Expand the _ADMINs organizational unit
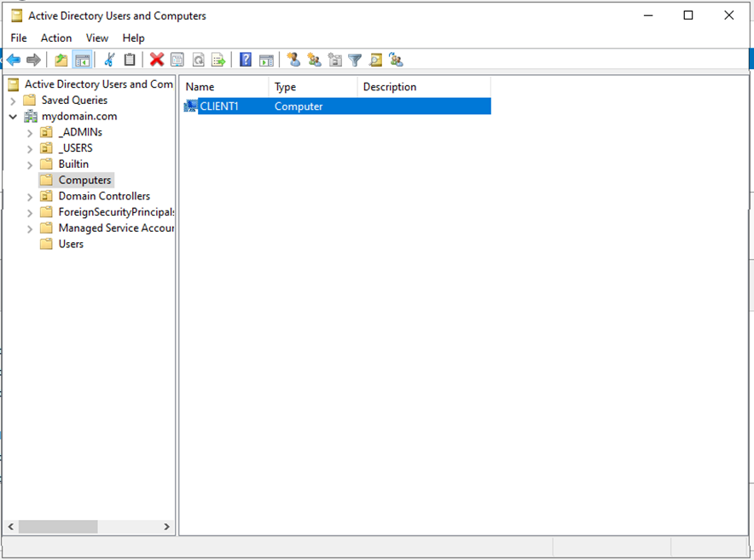Viewport: 754px width, 560px height. tap(30, 133)
